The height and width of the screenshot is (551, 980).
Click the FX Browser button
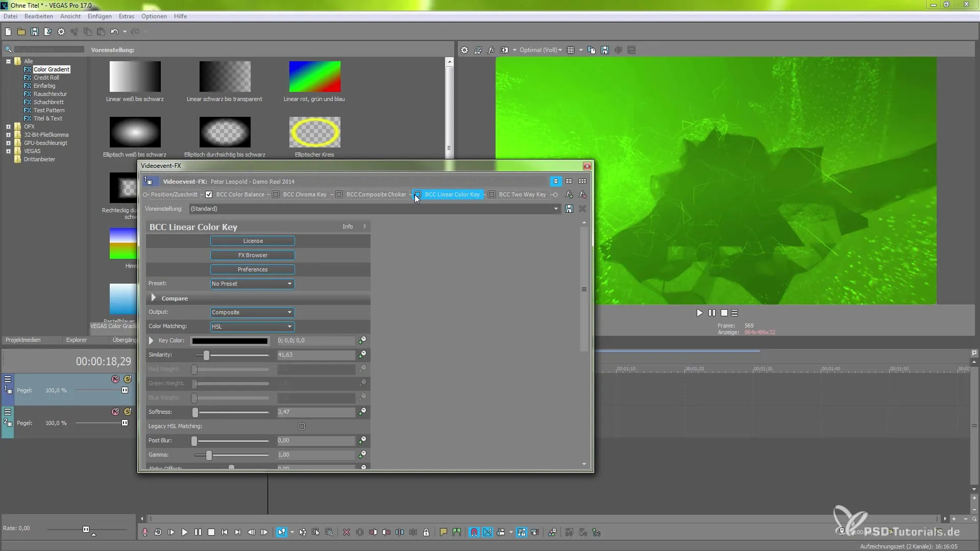pos(252,255)
